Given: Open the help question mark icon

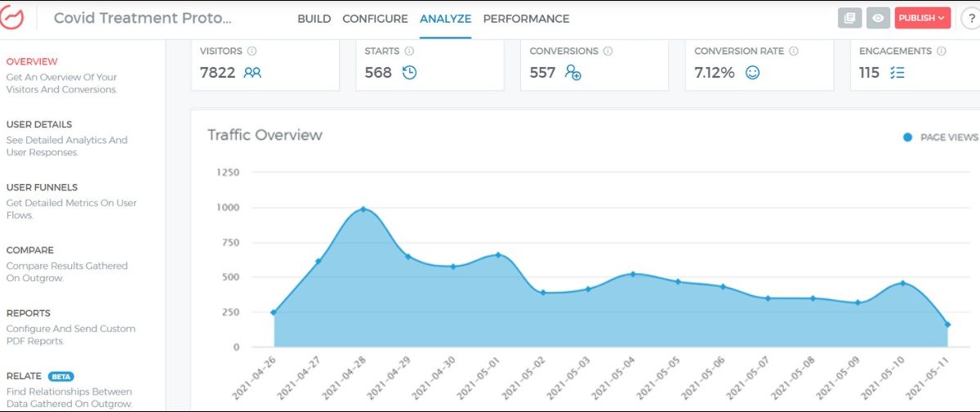Looking at the screenshot, I should [970, 18].
